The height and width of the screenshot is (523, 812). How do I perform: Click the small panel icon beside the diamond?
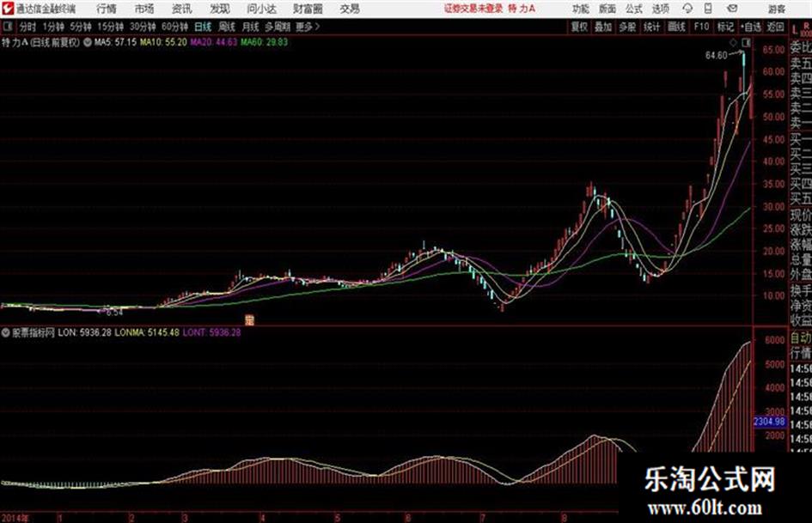[747, 42]
